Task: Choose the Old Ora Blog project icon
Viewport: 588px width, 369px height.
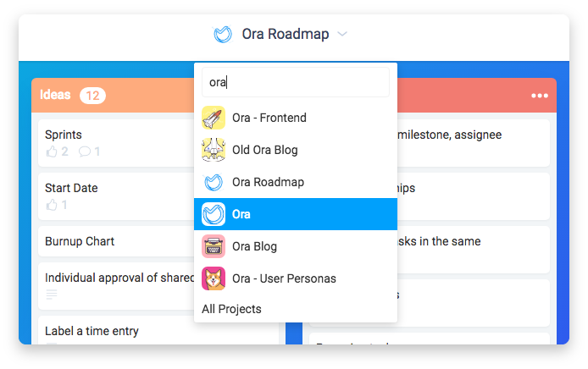Action: pyautogui.click(x=214, y=150)
